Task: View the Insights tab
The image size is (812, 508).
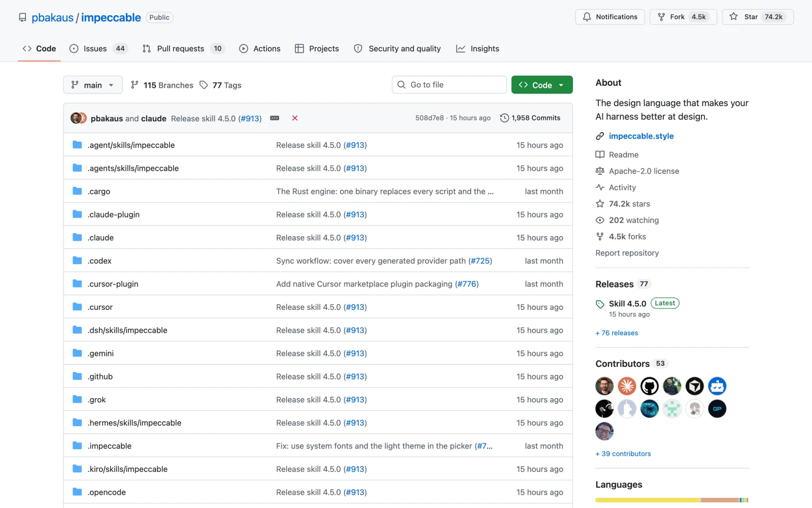Action: point(478,48)
